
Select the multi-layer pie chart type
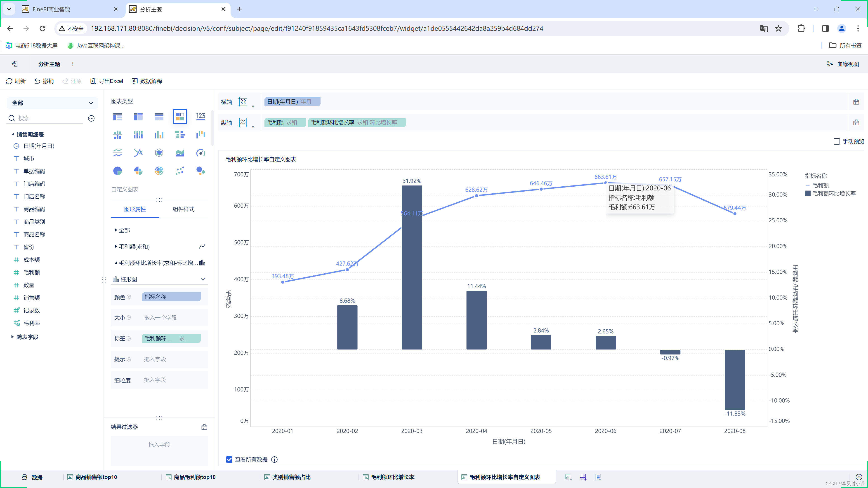coord(159,171)
